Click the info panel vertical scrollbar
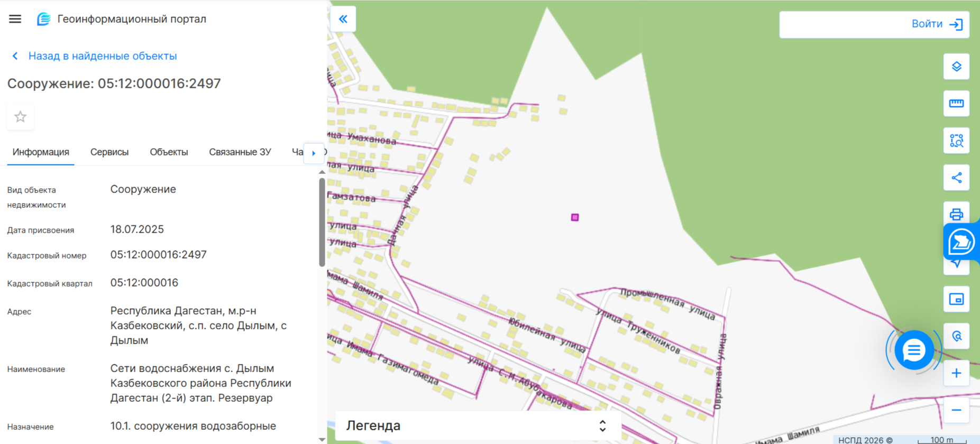Viewport: 980px width, 444px height. tap(322, 223)
